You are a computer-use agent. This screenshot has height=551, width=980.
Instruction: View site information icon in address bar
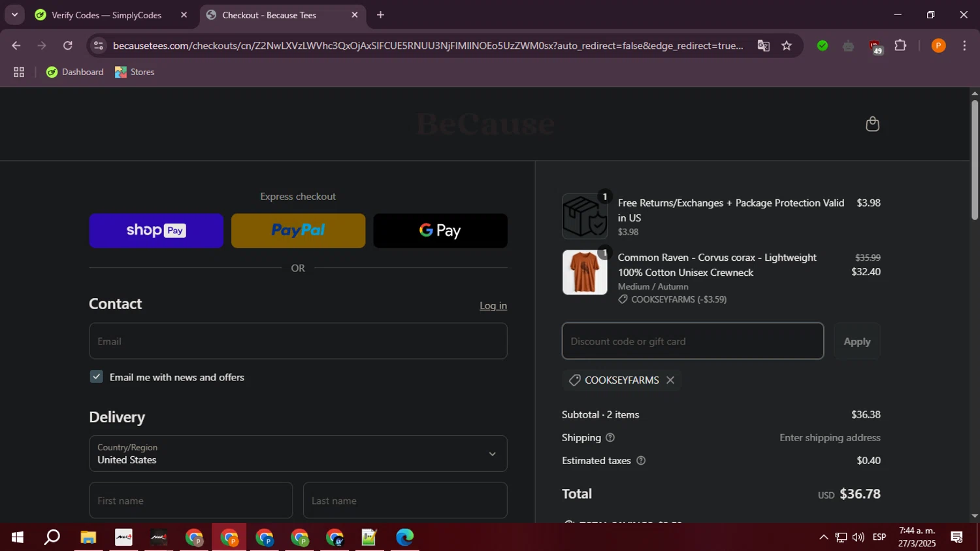(99, 46)
